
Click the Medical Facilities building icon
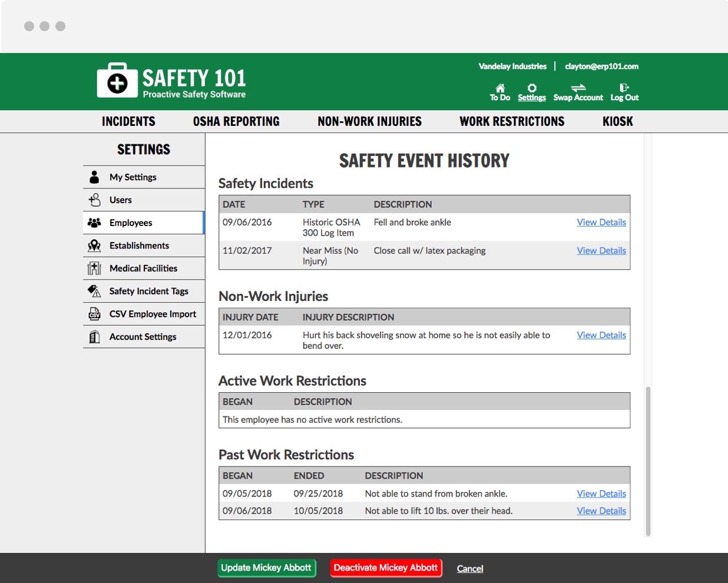pyautogui.click(x=94, y=269)
